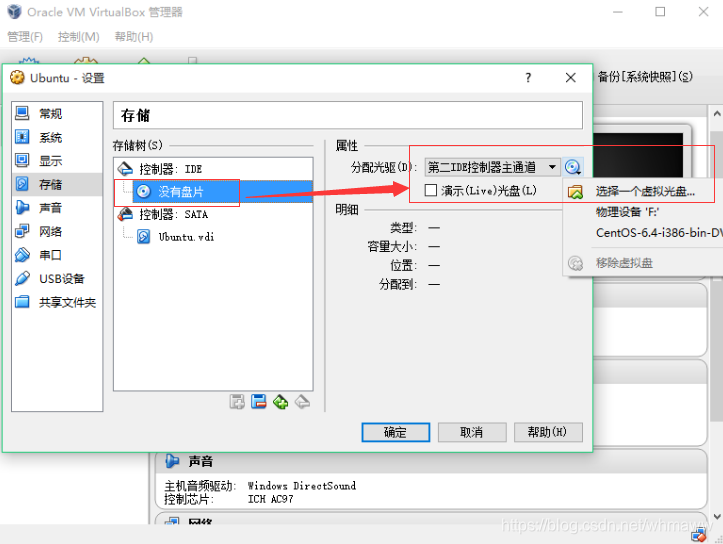Select the 存储 (Storage) settings category

[57, 184]
